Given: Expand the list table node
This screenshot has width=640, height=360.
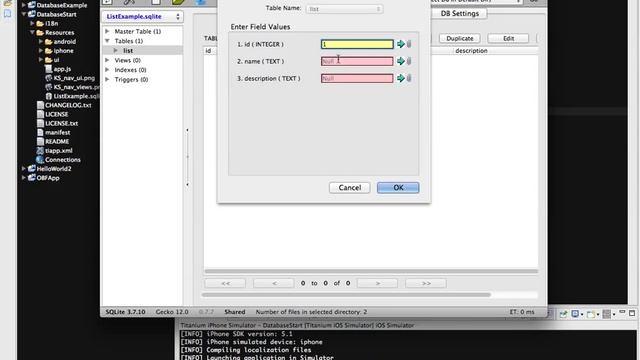Looking at the screenshot, I should pyautogui.click(x=116, y=51).
